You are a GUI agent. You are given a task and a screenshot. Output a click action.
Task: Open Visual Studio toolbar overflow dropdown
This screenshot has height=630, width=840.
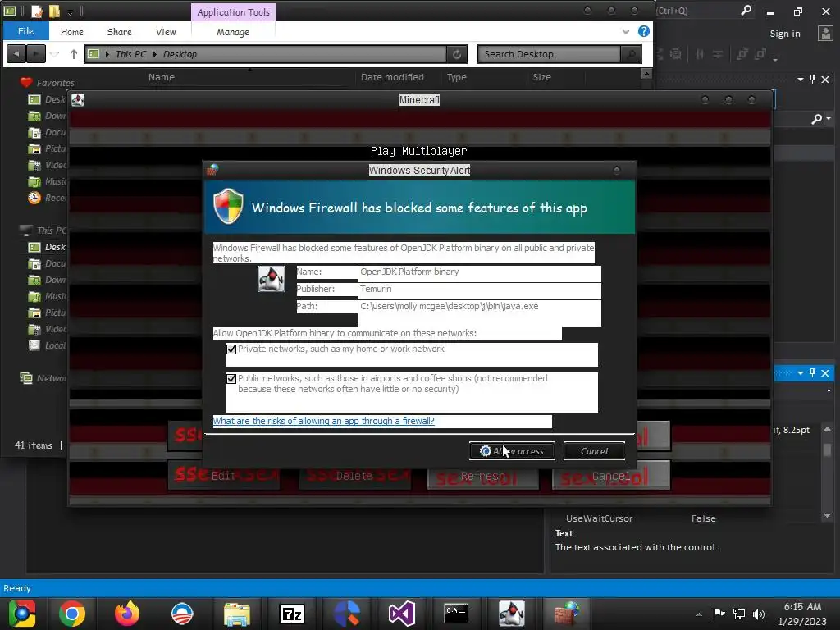(775, 58)
